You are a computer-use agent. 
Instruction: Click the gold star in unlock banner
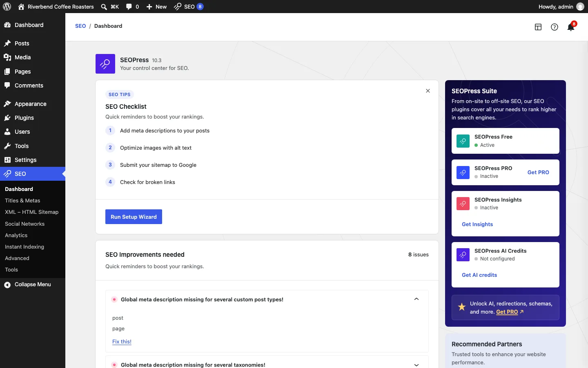pos(462,307)
